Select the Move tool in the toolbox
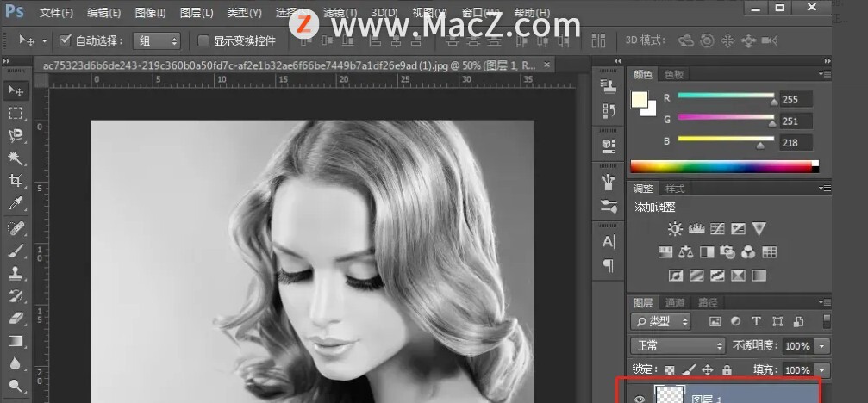 [x=16, y=90]
